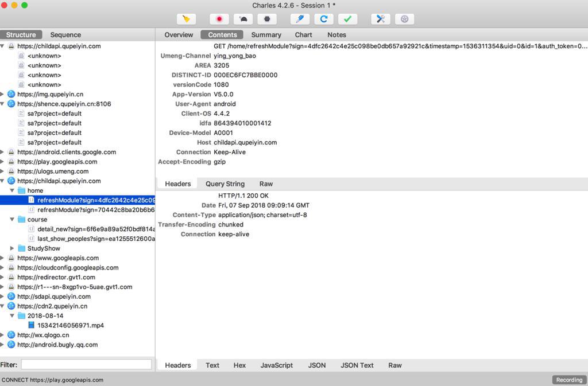
Task: Click the home folder icon
Action: click(x=22, y=190)
